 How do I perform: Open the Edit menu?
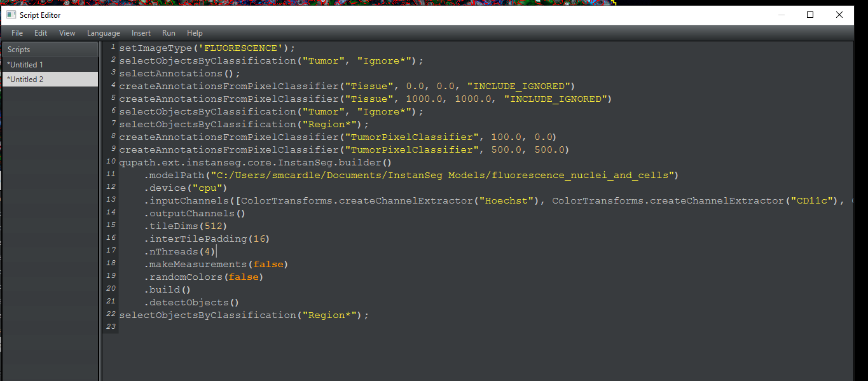click(x=41, y=32)
